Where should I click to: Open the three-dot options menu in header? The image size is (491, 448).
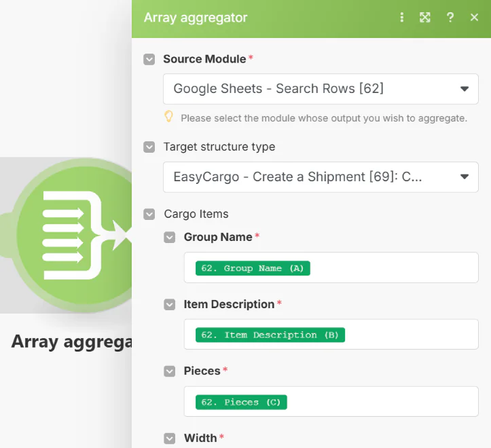pyautogui.click(x=402, y=17)
